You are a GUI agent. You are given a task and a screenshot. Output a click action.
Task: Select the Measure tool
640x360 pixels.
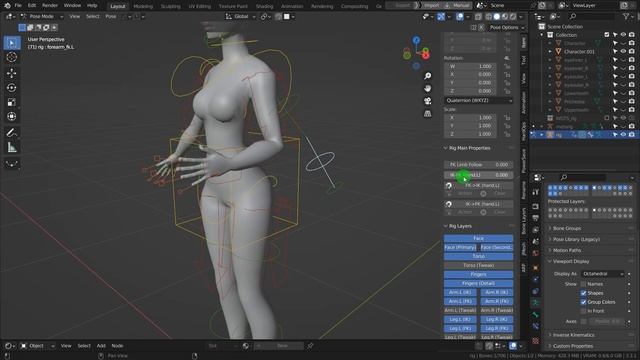[x=12, y=147]
